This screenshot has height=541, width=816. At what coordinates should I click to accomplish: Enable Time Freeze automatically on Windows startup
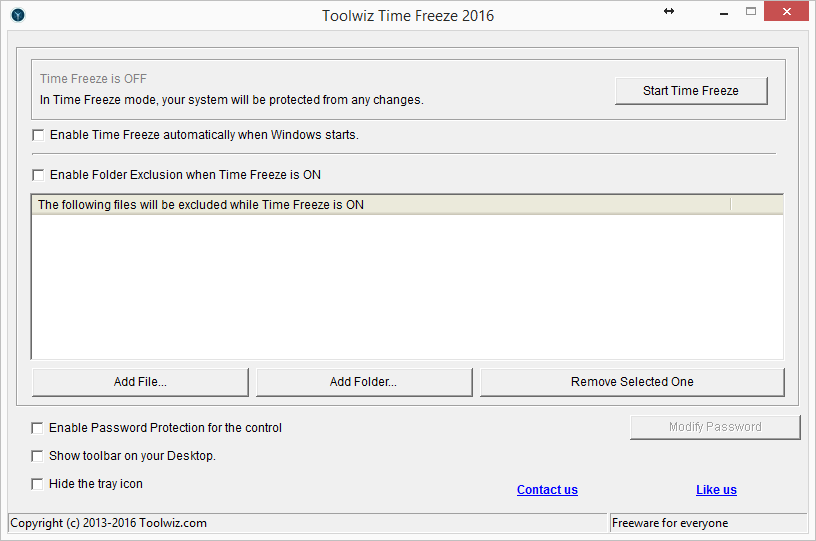[39, 135]
